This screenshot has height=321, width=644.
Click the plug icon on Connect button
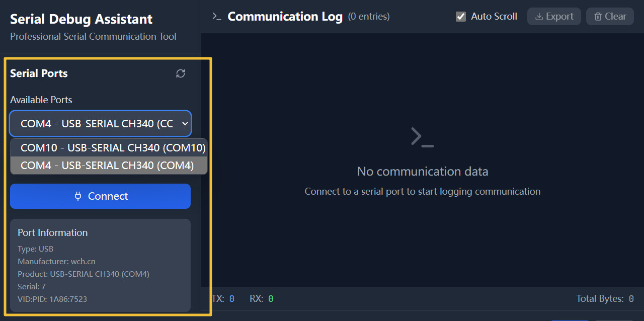tap(78, 196)
